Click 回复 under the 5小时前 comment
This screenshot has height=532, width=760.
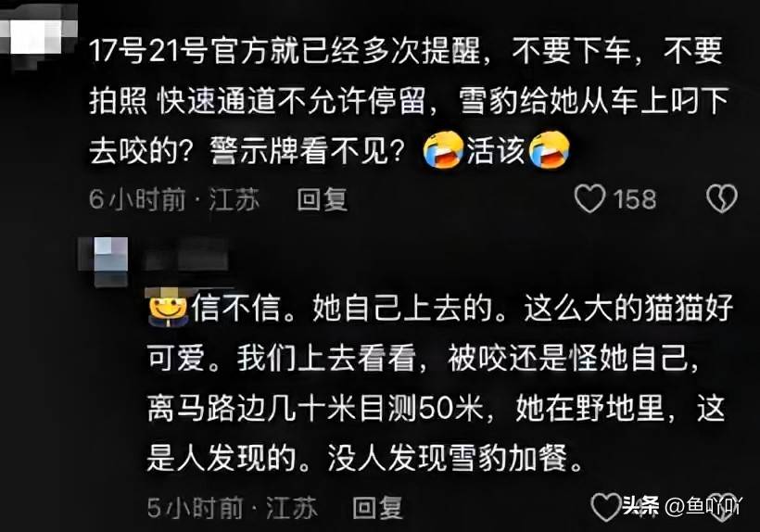tap(377, 508)
